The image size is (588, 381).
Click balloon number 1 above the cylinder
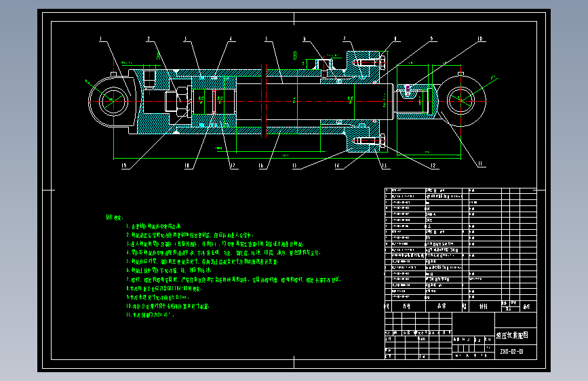(100, 39)
